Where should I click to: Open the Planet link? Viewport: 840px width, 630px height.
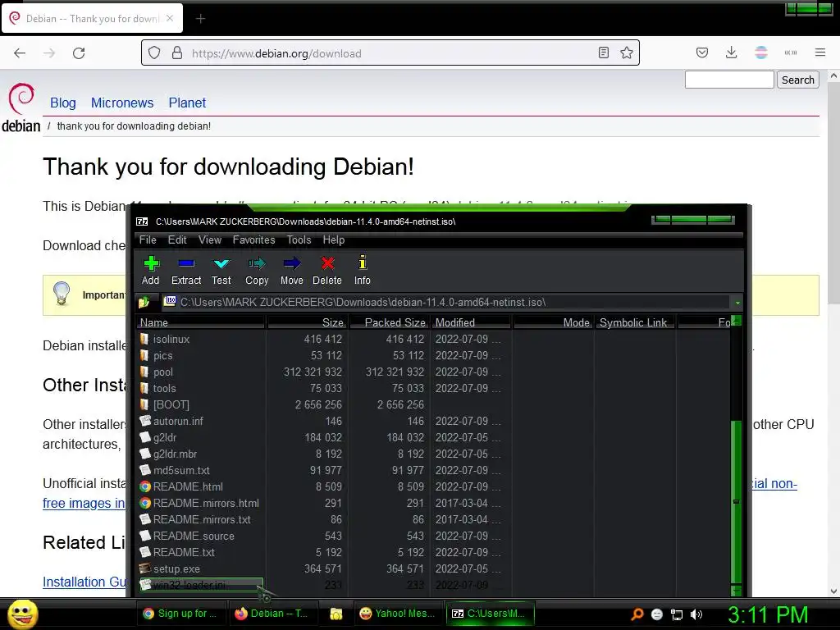pos(187,103)
